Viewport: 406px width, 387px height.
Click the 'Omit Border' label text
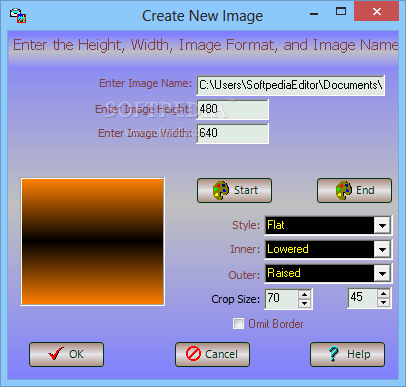[x=276, y=324]
